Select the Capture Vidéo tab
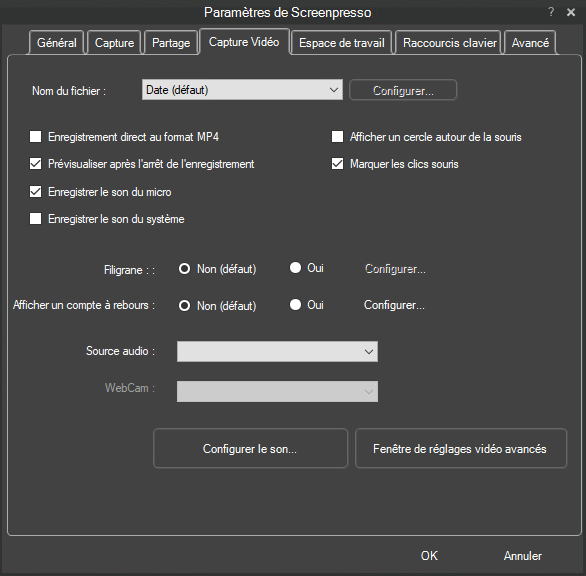Image resolution: width=586 pixels, height=576 pixels. pos(244,42)
